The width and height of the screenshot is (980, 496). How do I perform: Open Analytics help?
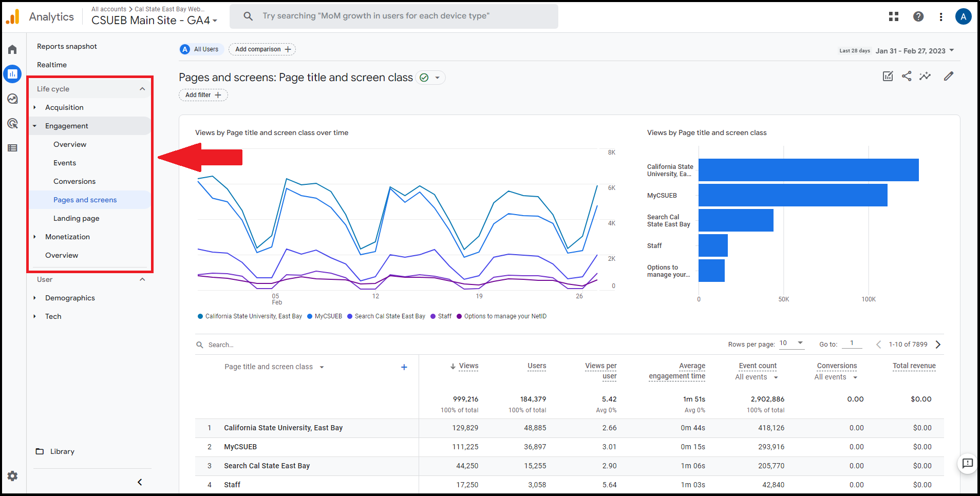918,16
